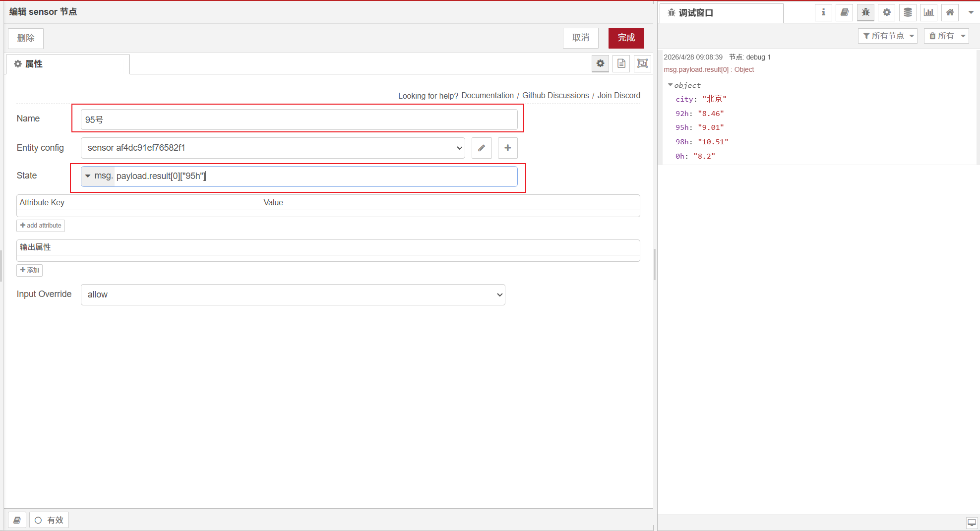980x531 pixels.
Task: Open the sidebar configuration nodes gear icon
Action: click(887, 12)
